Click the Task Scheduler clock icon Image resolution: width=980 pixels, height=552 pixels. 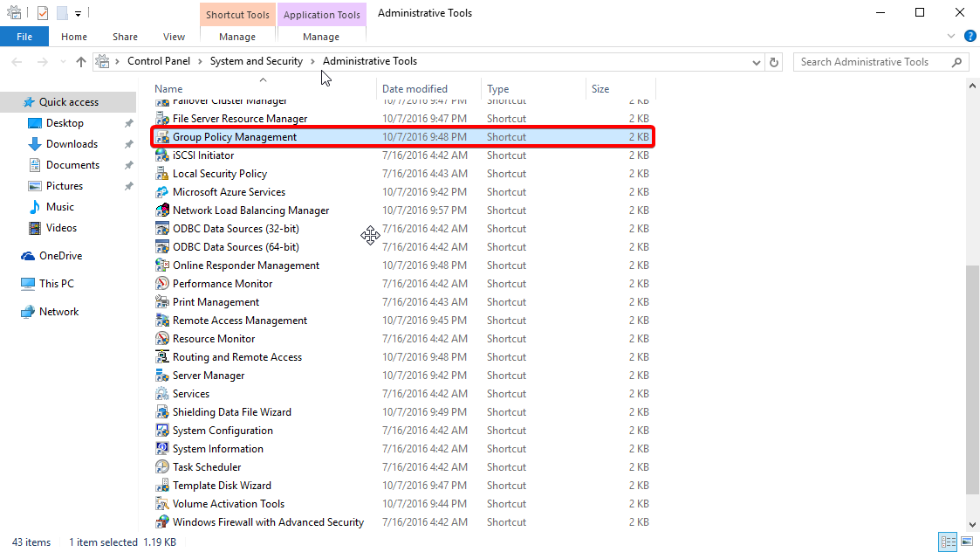click(x=161, y=467)
